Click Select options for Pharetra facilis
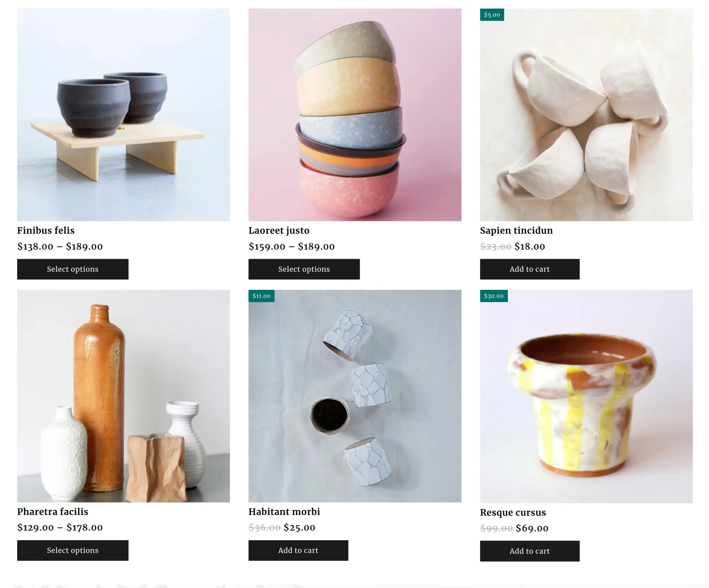Viewport: 709px width, 588px height. [x=73, y=550]
